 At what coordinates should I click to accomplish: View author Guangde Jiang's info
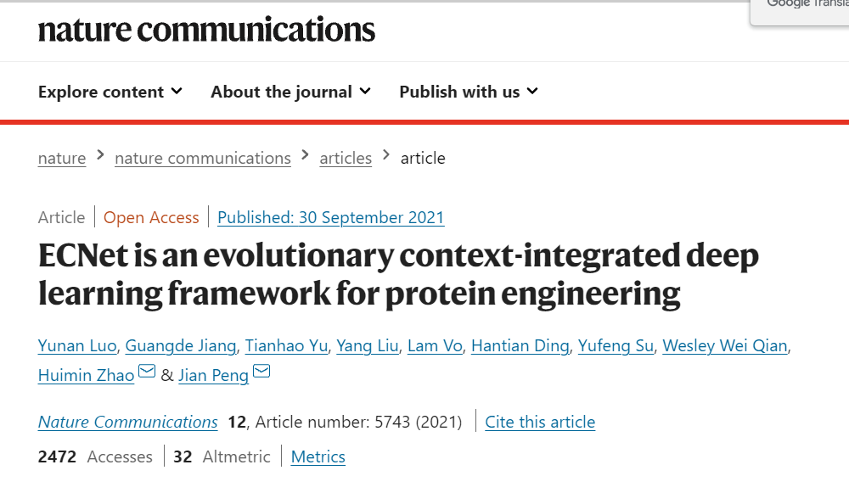click(181, 345)
